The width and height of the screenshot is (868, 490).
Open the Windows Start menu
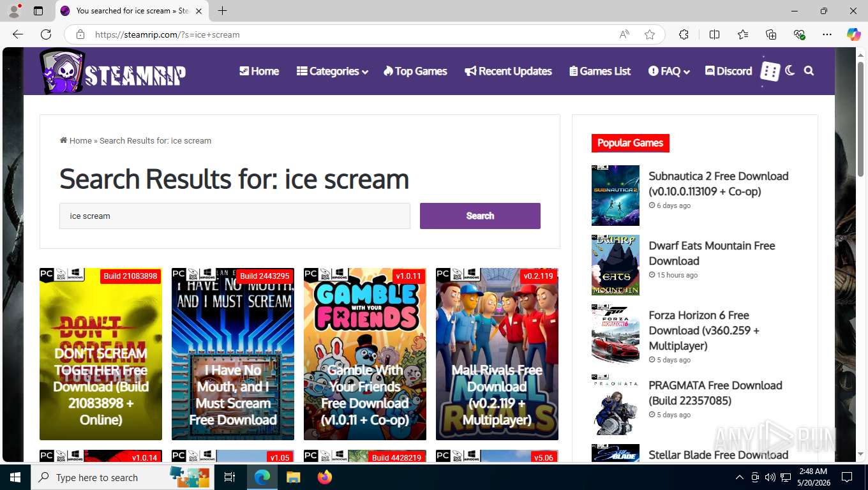coord(15,477)
